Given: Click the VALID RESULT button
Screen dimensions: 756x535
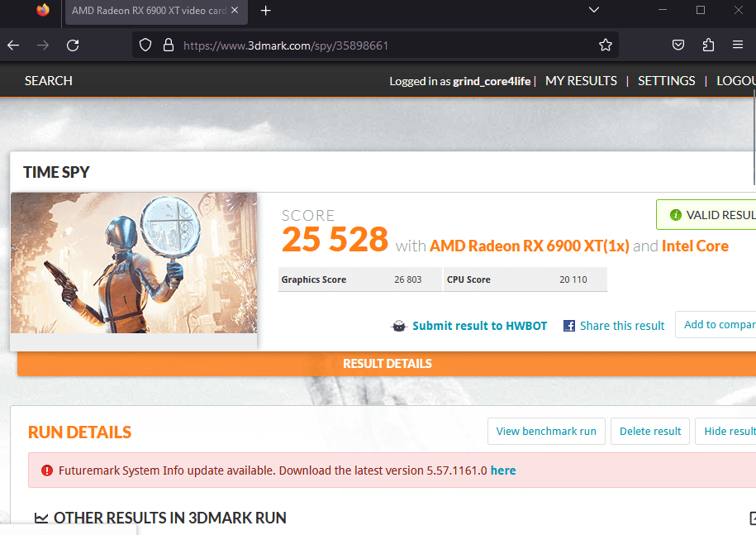Looking at the screenshot, I should [706, 215].
